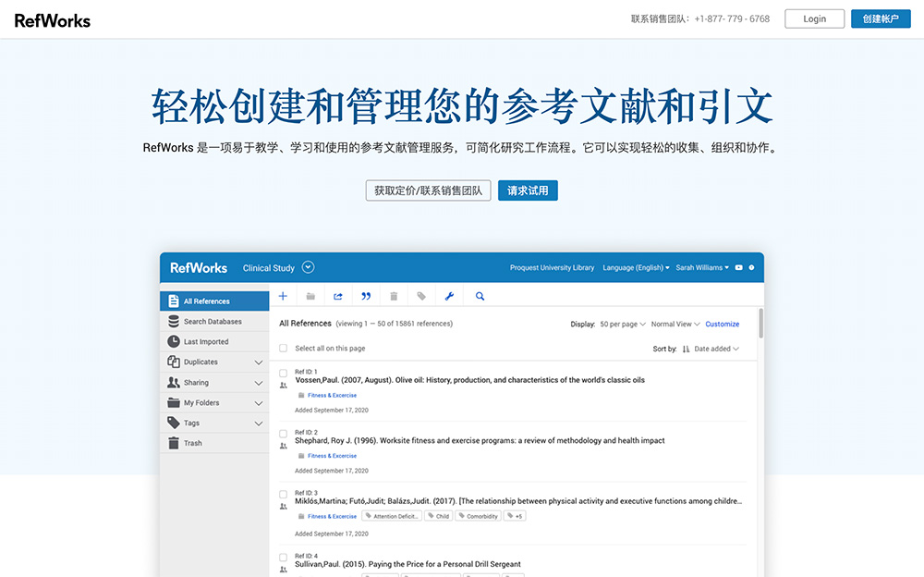The height and width of the screenshot is (577, 924).
Task: Click the Attention Deficit tag chip
Action: point(391,516)
